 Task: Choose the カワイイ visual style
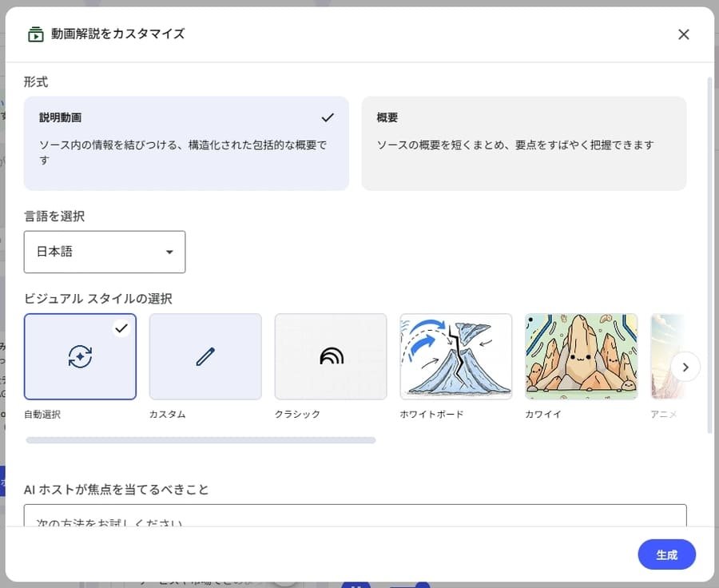point(581,356)
